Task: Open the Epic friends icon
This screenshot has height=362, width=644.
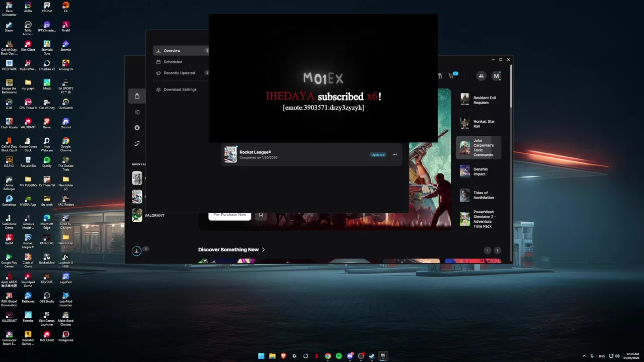Action: 481,76
